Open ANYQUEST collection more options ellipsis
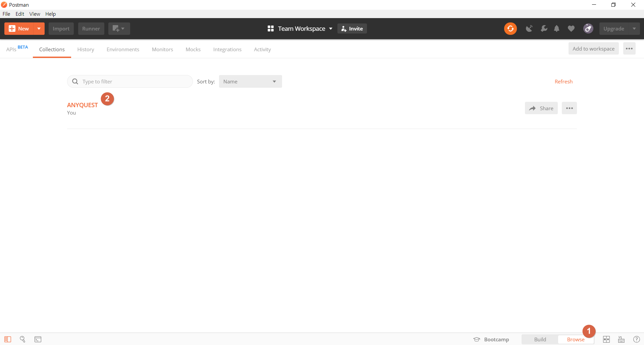This screenshot has width=644, height=345. click(x=569, y=108)
